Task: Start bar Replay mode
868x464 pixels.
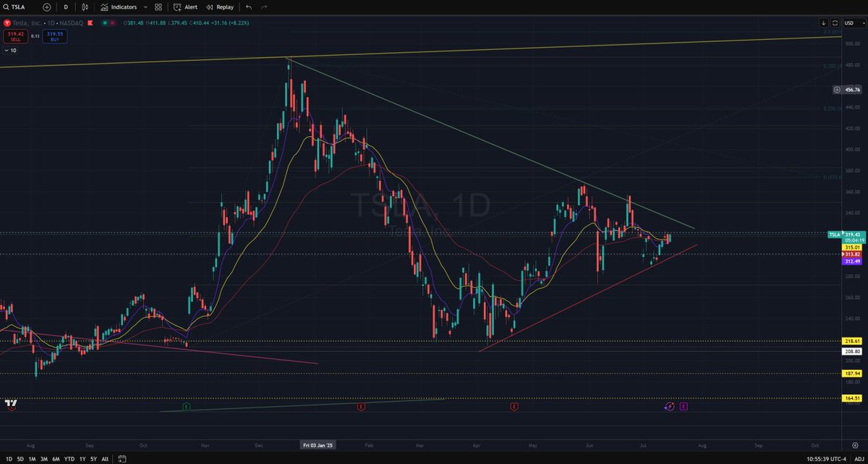Action: 220,7
